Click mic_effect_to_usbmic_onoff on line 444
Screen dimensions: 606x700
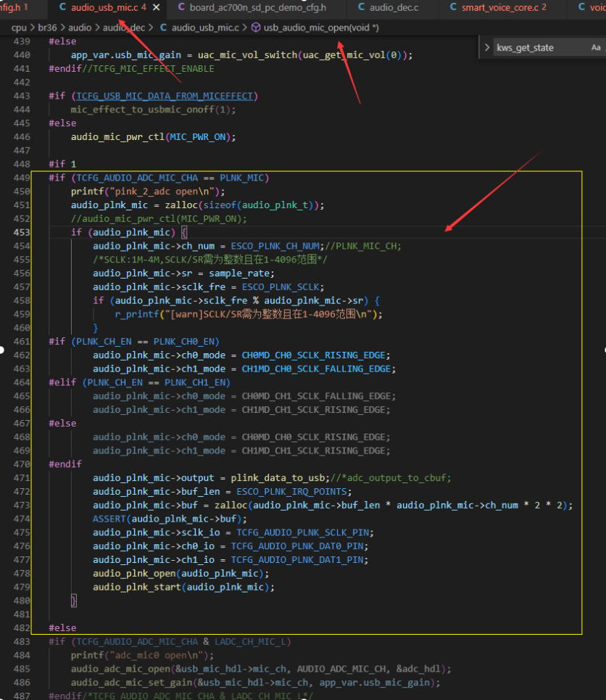[142, 110]
